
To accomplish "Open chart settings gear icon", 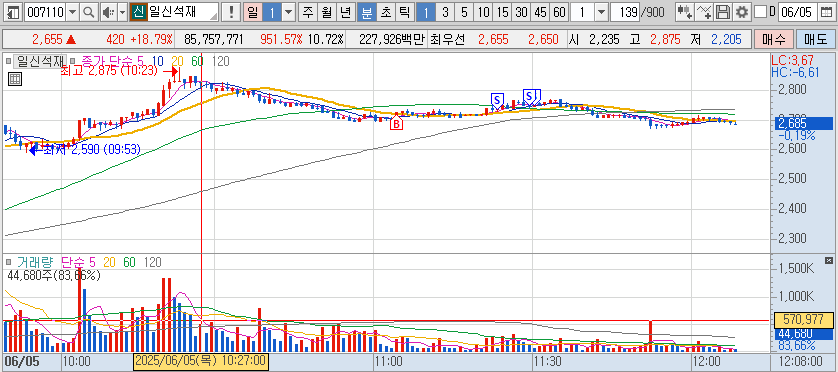I will click(x=741, y=12).
